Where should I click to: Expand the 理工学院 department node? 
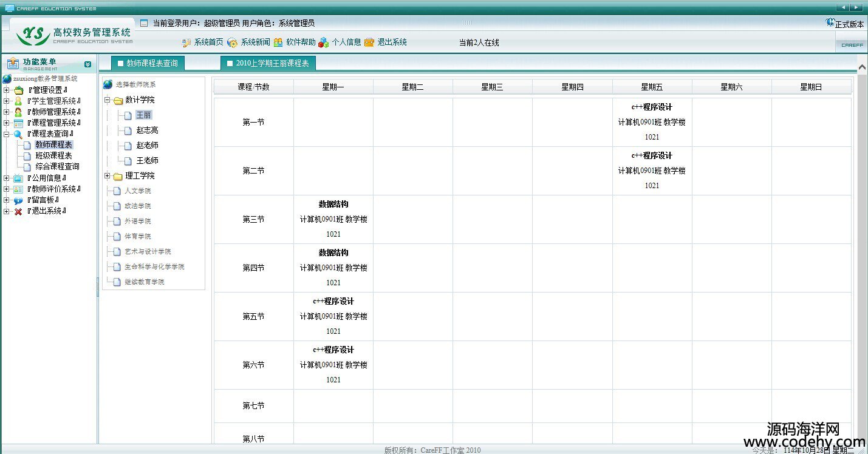(x=108, y=176)
